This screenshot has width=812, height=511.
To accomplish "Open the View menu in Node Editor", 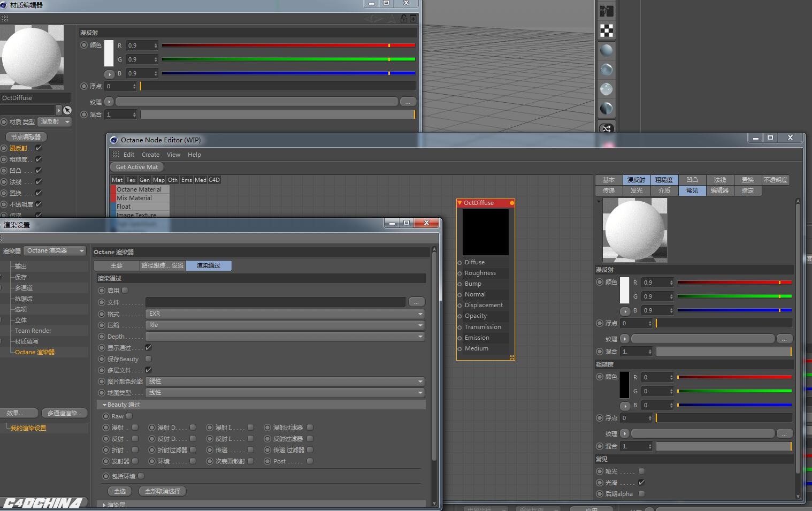I will 173,155.
